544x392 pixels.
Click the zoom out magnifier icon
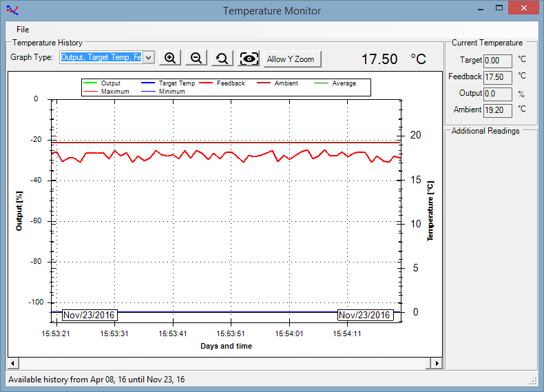pos(196,58)
